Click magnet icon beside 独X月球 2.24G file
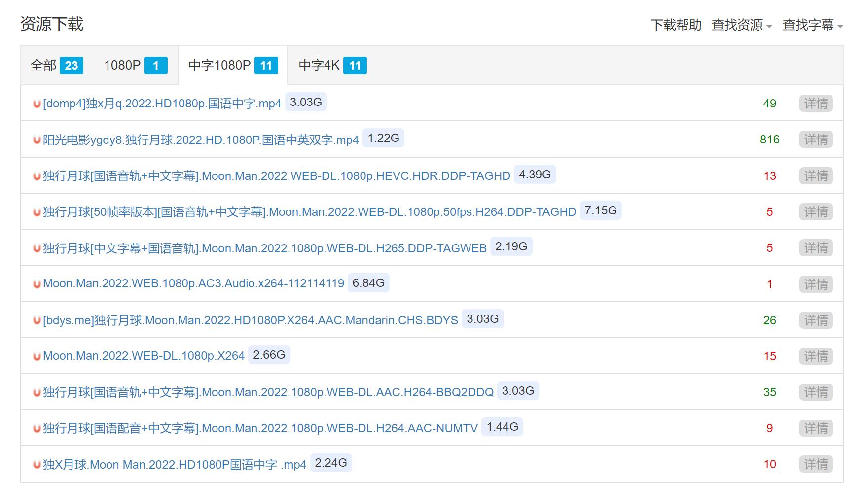The image size is (868, 490). pos(36,465)
